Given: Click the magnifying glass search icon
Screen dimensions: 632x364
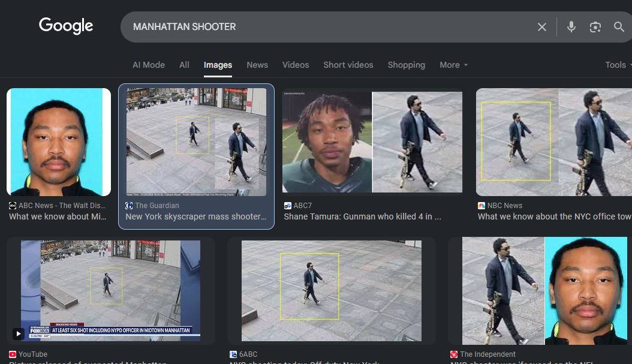Looking at the screenshot, I should (619, 27).
